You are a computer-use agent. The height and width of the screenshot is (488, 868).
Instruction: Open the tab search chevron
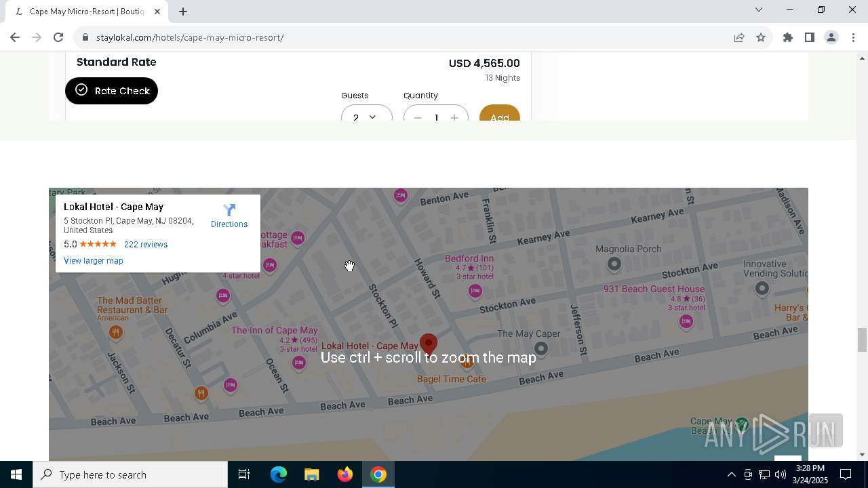point(759,9)
